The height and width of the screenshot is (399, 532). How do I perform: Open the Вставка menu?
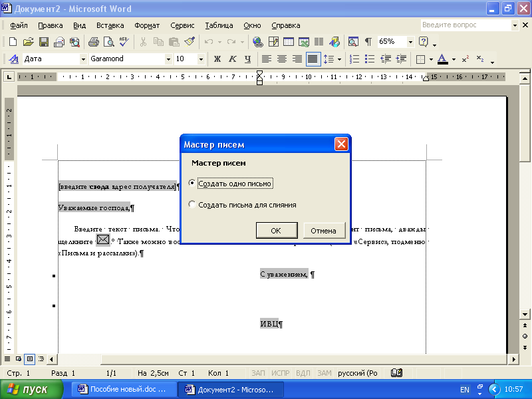point(110,25)
